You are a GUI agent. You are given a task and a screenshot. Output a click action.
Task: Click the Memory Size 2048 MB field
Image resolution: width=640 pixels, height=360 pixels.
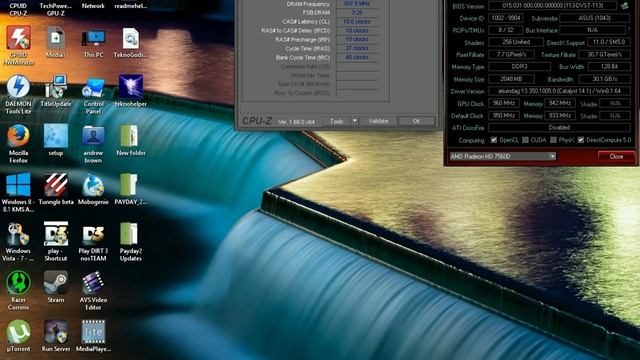(x=511, y=79)
